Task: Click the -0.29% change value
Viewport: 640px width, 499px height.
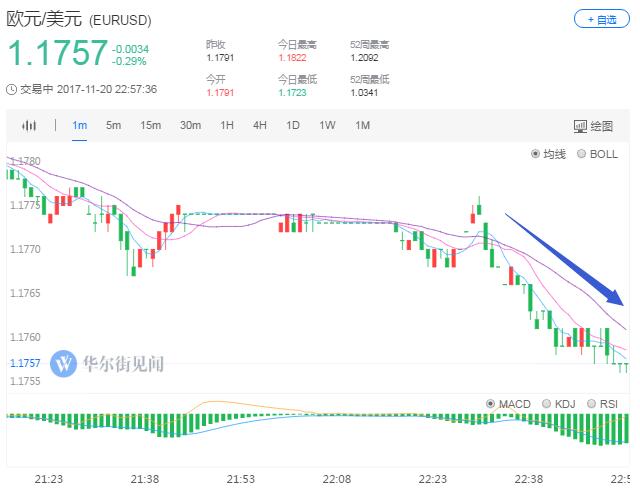Action: tap(129, 62)
